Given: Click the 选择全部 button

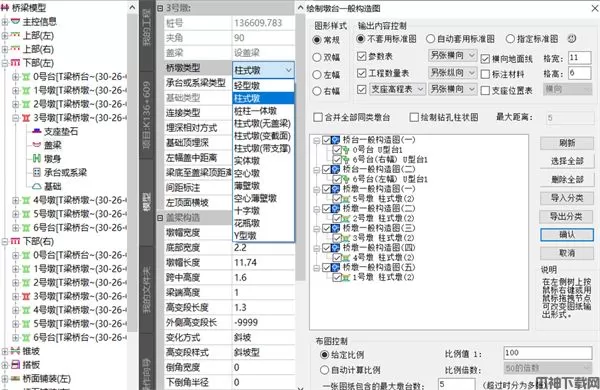Looking at the screenshot, I should coord(567,161).
